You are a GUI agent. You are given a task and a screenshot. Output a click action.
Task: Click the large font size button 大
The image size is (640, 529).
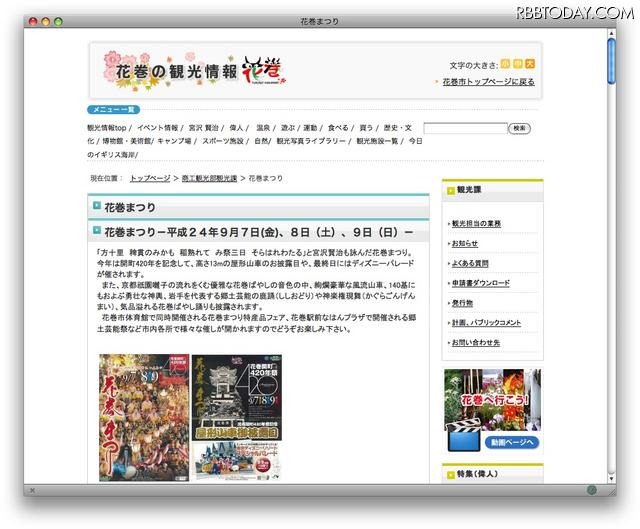[x=530, y=64]
